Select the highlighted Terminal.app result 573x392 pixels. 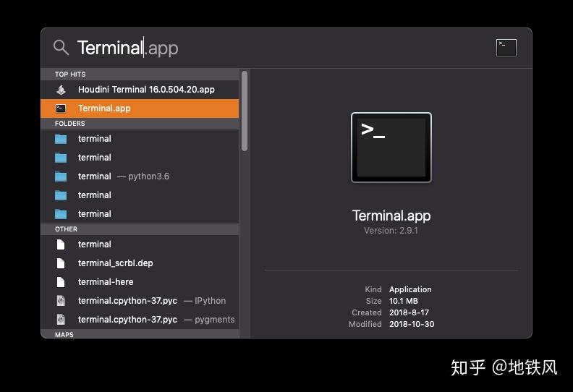[140, 108]
